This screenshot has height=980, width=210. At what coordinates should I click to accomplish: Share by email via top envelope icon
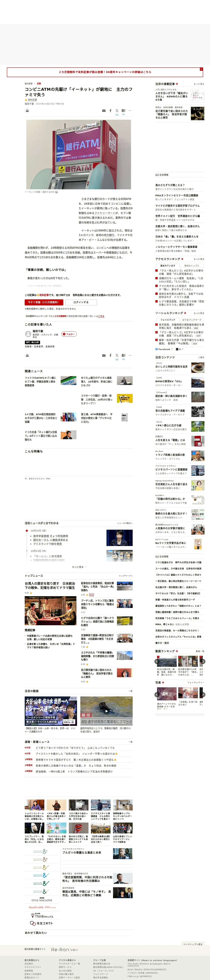104,111
